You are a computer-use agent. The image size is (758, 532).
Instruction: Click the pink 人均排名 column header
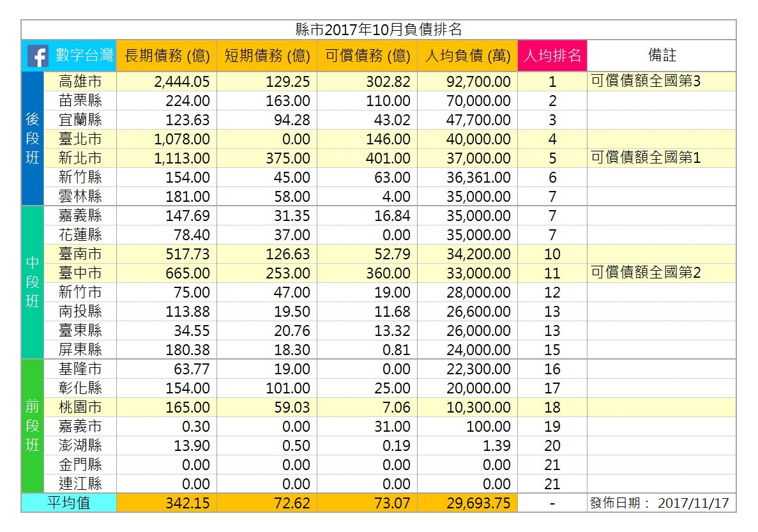552,56
